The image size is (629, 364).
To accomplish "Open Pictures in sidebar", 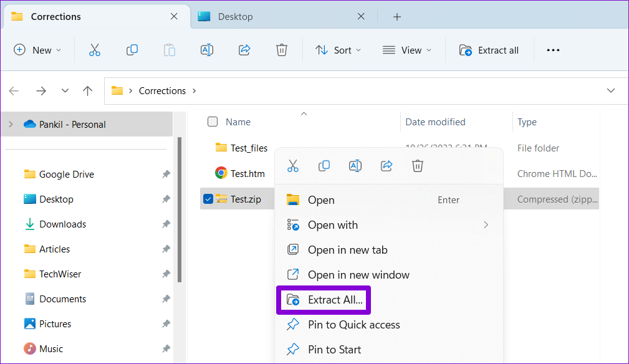I will point(55,324).
